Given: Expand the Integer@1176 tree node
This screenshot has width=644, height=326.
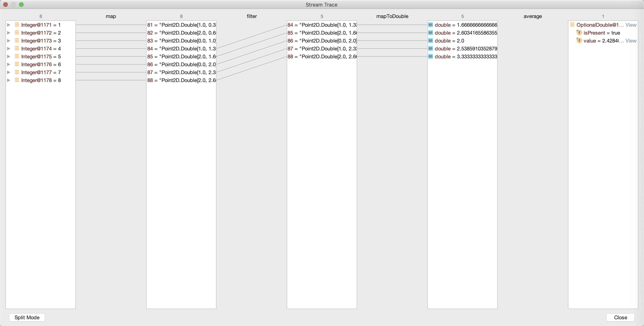Looking at the screenshot, I should tap(9, 64).
